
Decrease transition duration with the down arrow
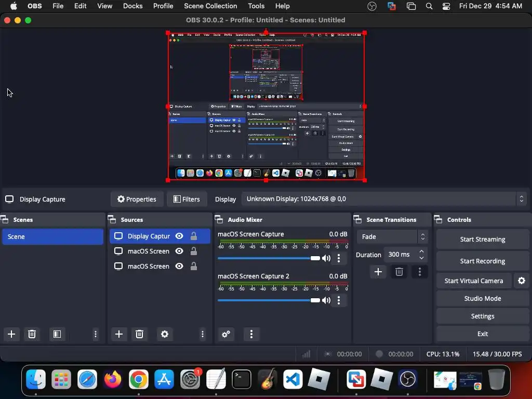click(421, 258)
